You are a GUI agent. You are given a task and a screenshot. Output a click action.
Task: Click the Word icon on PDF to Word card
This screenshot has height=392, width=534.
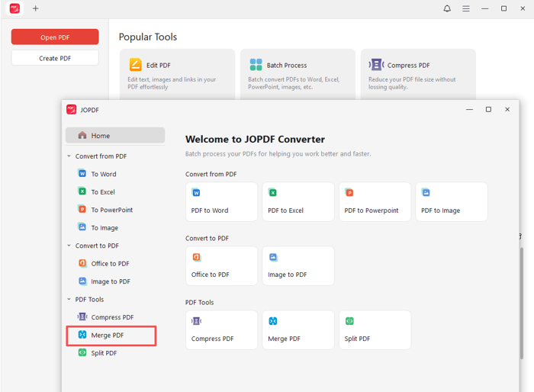[x=196, y=193]
